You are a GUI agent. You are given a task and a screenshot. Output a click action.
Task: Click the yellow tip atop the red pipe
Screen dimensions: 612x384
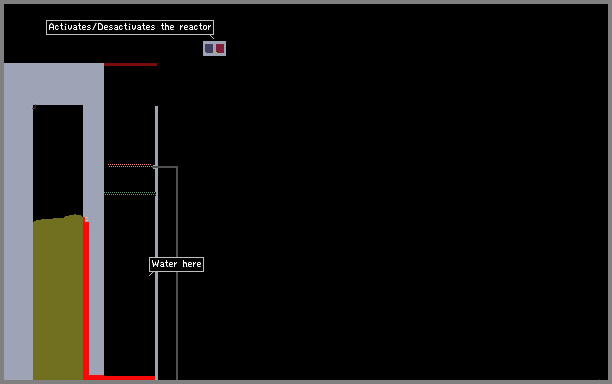click(86, 219)
